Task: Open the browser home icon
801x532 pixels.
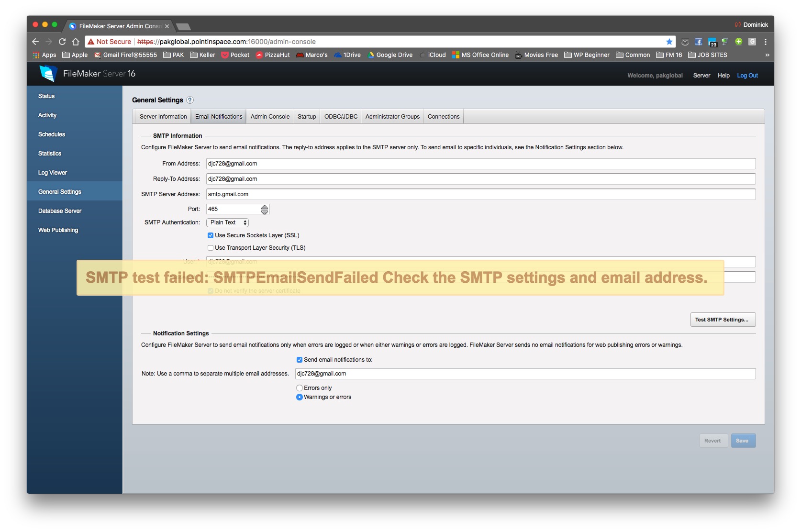Action: point(76,42)
